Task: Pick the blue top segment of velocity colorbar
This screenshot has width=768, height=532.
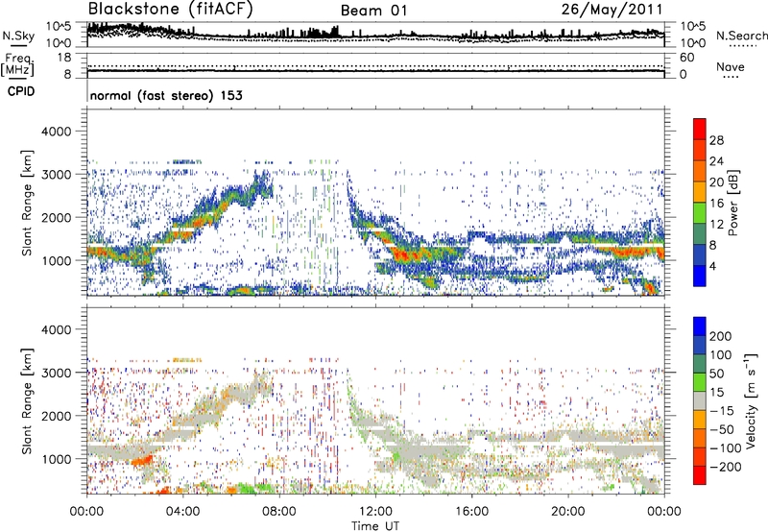Action: click(700, 326)
